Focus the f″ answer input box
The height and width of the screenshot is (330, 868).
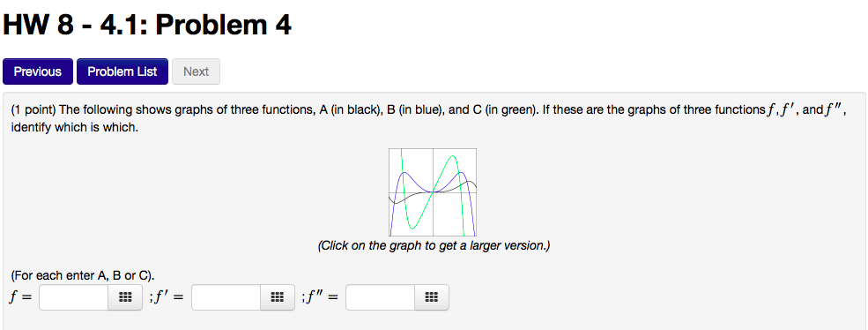tap(381, 297)
